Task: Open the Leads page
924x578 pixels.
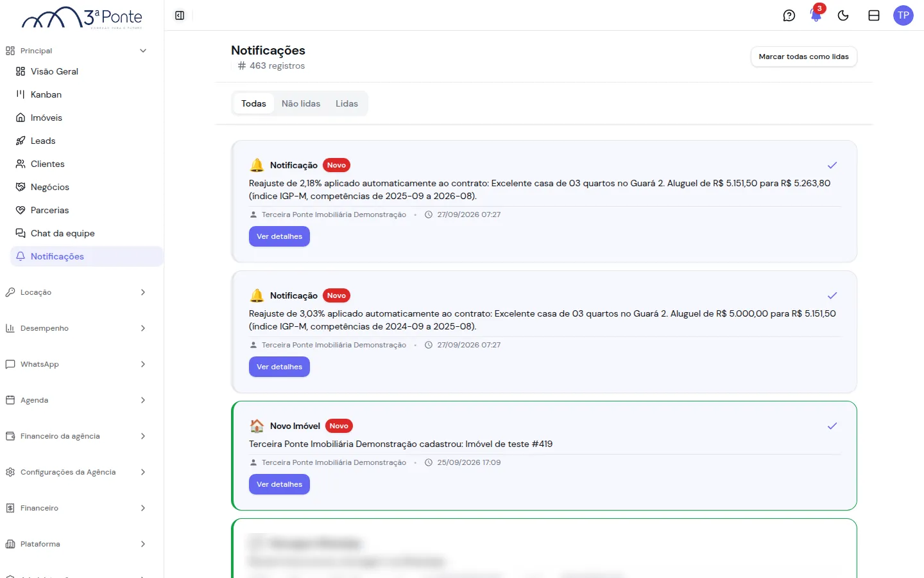Action: [x=43, y=141]
